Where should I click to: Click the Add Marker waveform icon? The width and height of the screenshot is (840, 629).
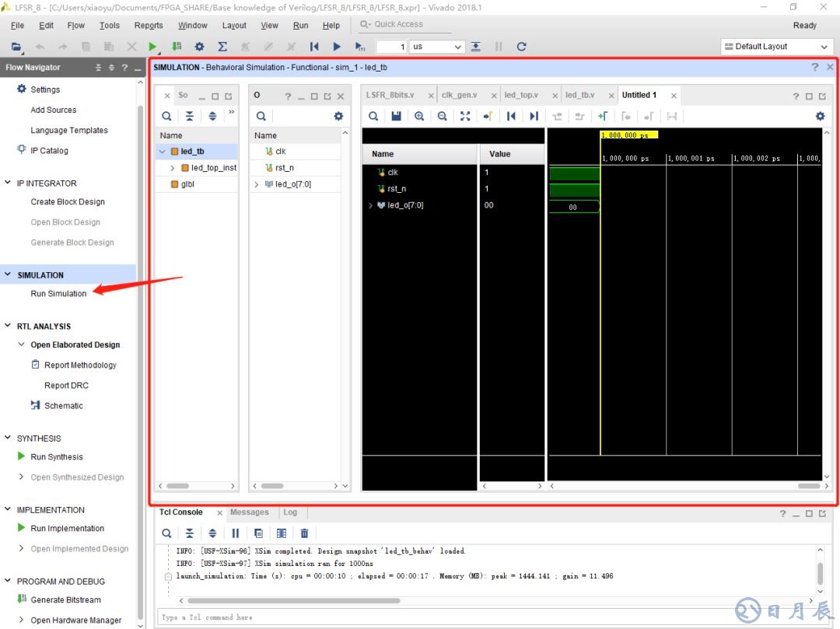tap(603, 116)
